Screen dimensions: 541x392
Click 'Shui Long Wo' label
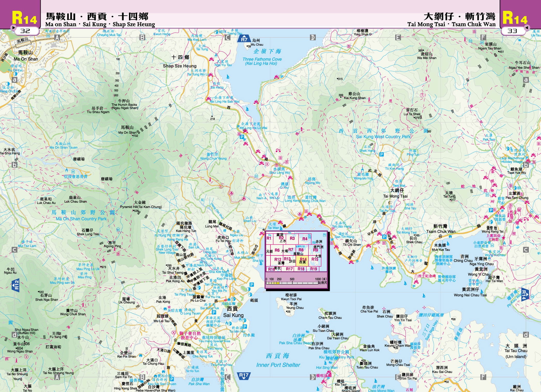point(280,173)
